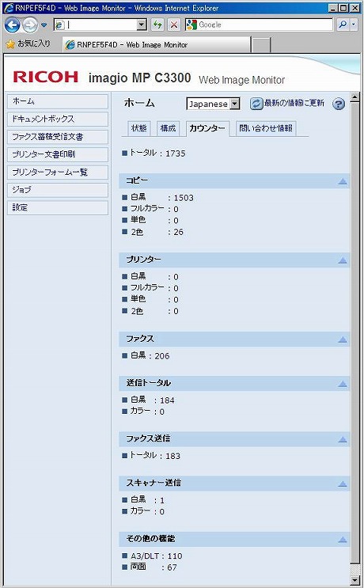Select the ジョブ sidebar item
364x588 pixels.
coord(58,190)
